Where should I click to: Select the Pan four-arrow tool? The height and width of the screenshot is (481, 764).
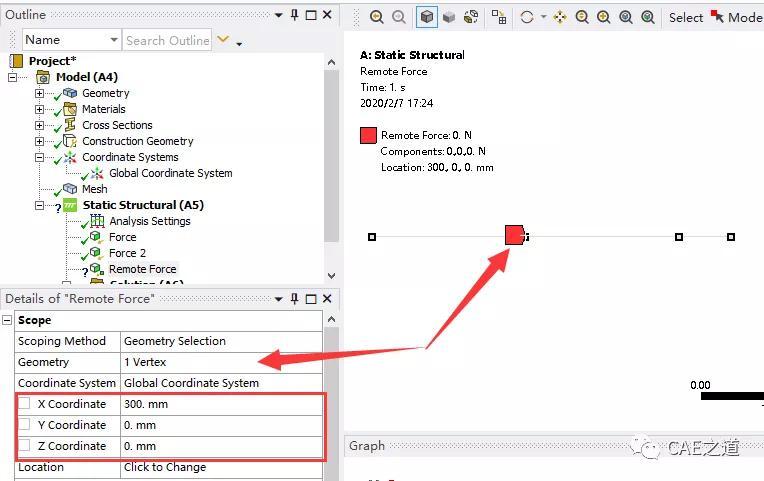[560, 18]
